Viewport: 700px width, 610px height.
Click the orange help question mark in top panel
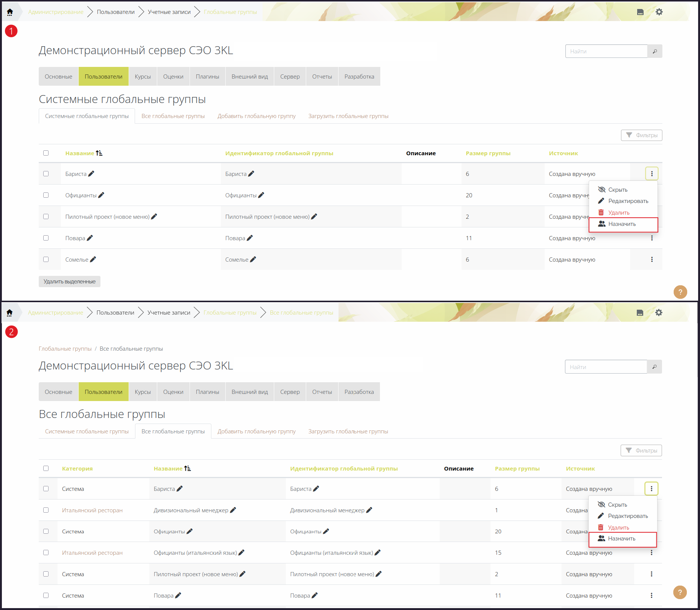tap(680, 292)
